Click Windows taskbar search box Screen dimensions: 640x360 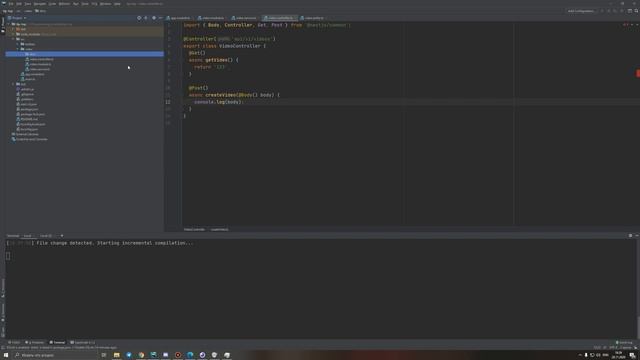pyautogui.click(x=55, y=355)
